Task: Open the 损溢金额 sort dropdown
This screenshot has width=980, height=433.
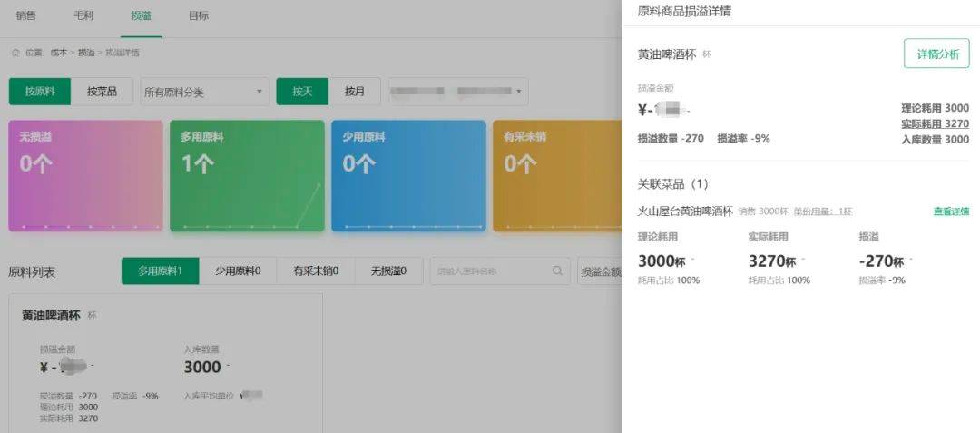Action: [x=600, y=271]
